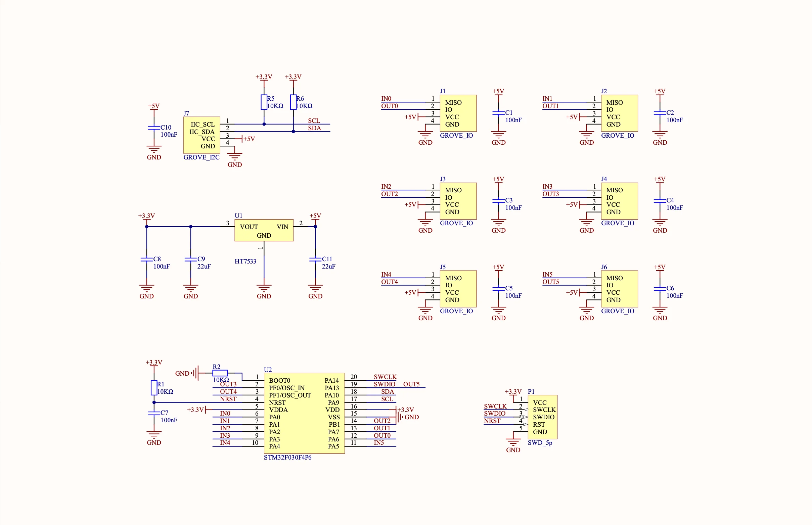Select capacitor C8 symbol

tap(147, 259)
